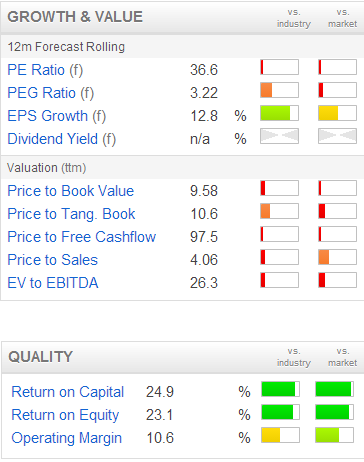The height and width of the screenshot is (462, 364).
Task: Open the PEG Ratio (f) link
Action: (51, 93)
